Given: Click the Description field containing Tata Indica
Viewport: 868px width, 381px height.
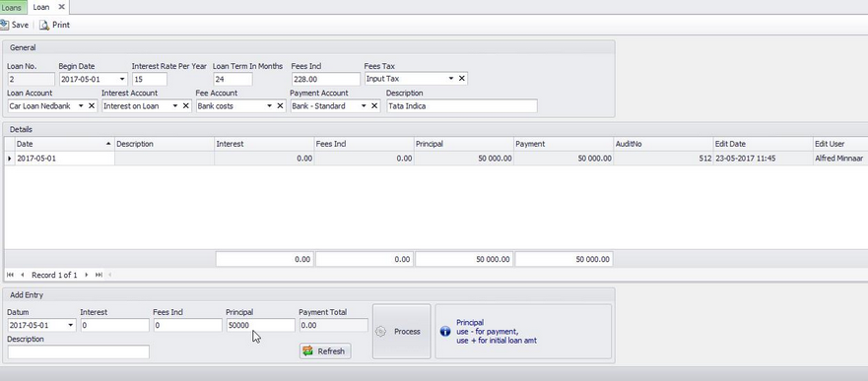Looking at the screenshot, I should (x=462, y=106).
